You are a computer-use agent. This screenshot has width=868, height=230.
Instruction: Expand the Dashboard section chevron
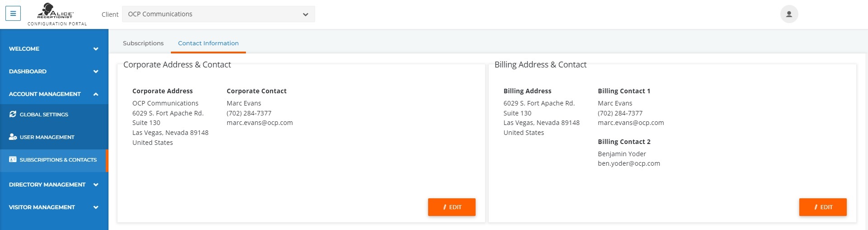pos(96,72)
